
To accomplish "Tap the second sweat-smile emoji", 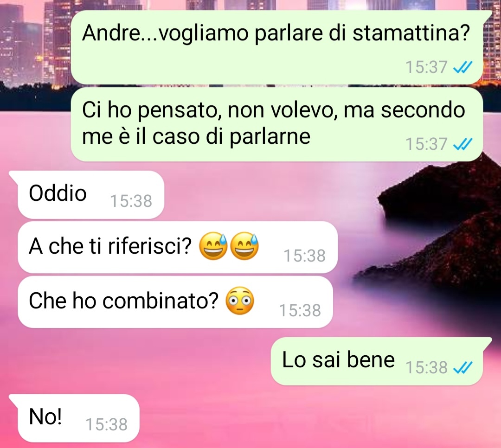I will pyautogui.click(x=244, y=246).
